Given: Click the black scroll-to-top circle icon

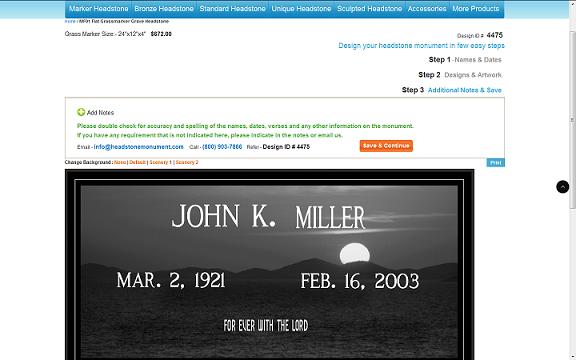Looking at the screenshot, I should pos(562,187).
